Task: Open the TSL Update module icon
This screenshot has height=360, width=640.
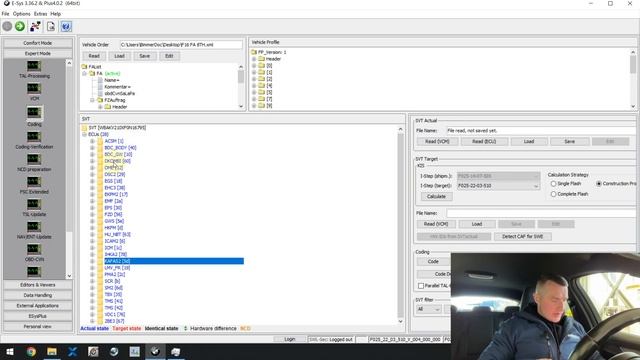Action: pos(34,204)
